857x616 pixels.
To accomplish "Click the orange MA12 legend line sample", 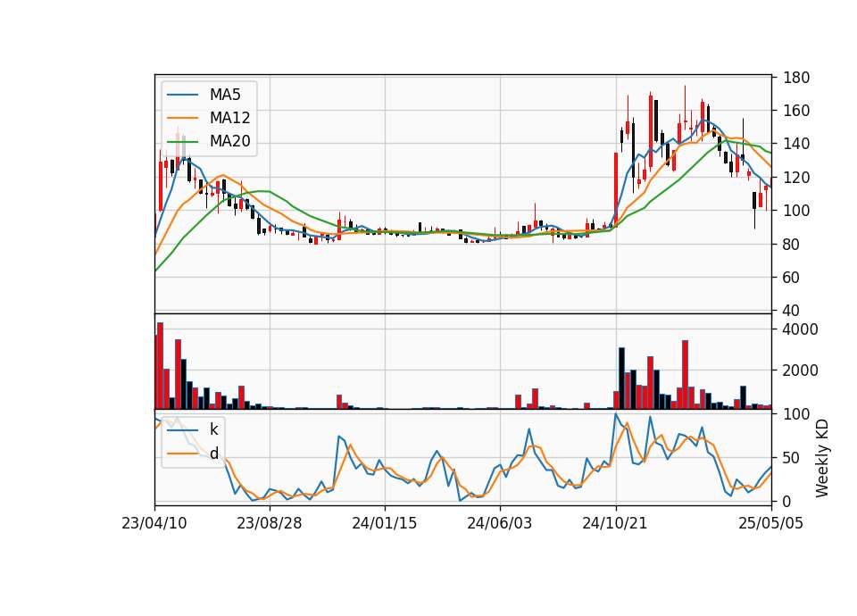I will tap(182, 118).
